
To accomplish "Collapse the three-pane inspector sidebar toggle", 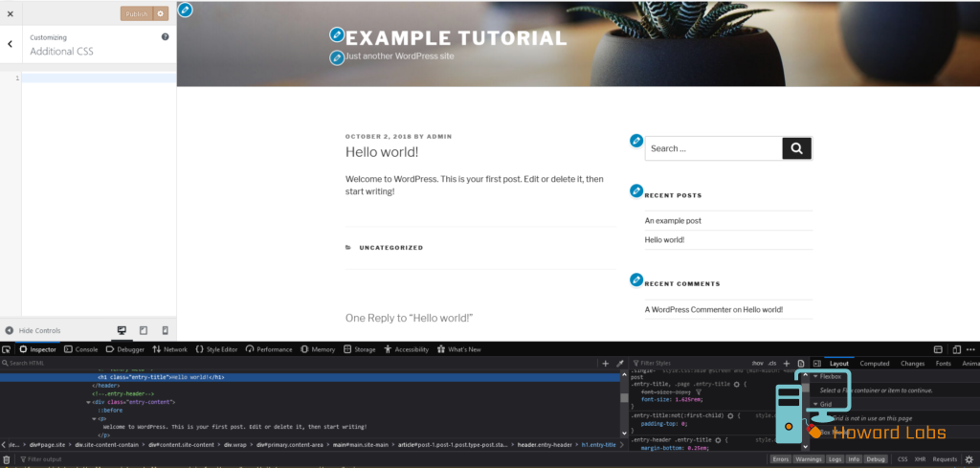I will coord(816,363).
